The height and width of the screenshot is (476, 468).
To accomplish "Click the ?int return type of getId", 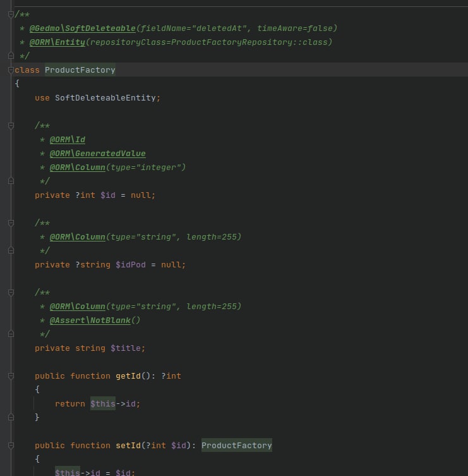I will [x=171, y=376].
